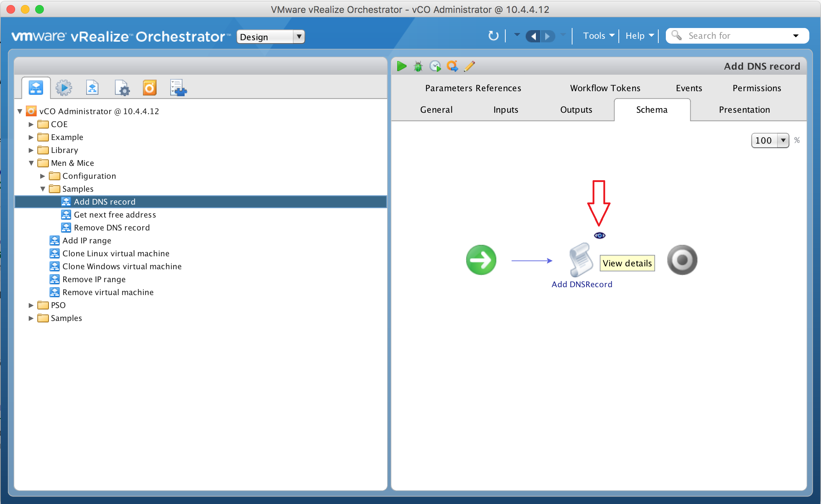821x504 pixels.
Task: Switch to the Presentation tab
Action: click(x=745, y=110)
